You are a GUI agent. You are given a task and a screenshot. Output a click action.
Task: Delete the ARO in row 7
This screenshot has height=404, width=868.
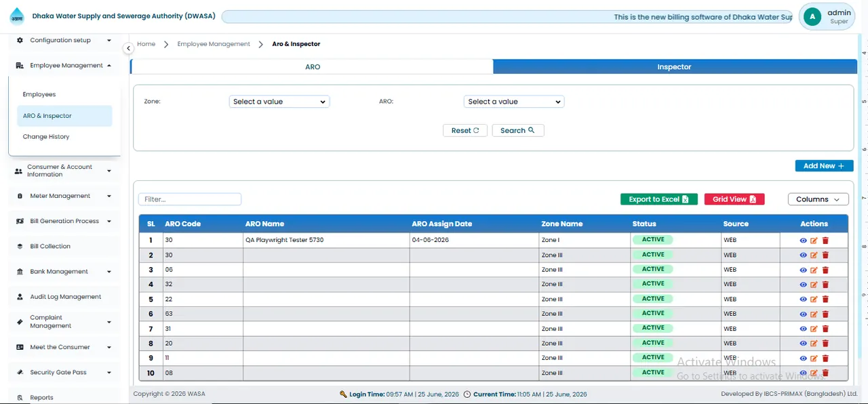(x=825, y=329)
